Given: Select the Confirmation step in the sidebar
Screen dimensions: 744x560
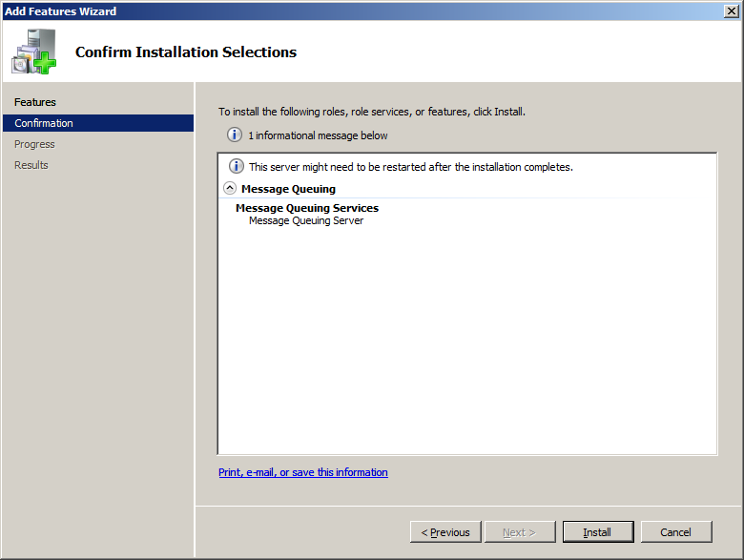Looking at the screenshot, I should tap(44, 123).
